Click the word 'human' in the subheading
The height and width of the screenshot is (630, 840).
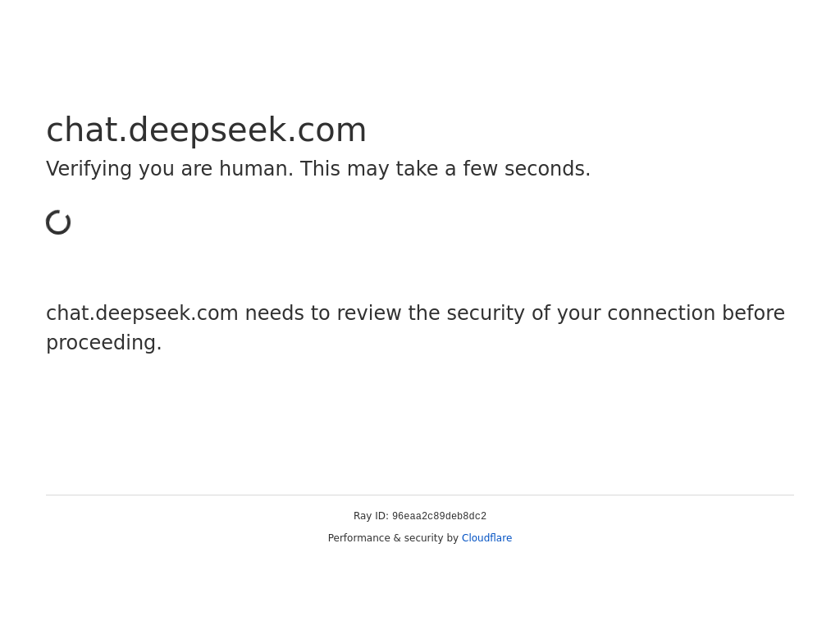click(x=253, y=169)
